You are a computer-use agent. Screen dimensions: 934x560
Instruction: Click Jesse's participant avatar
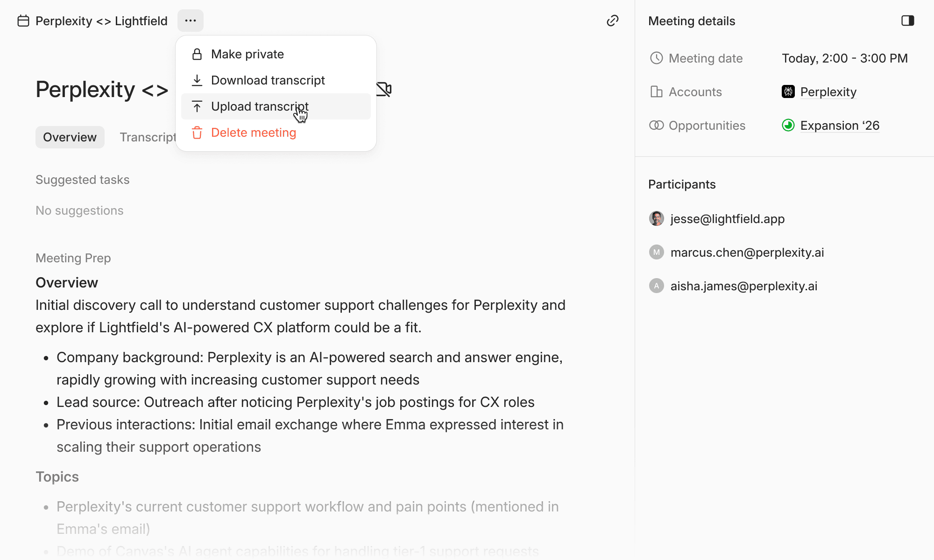[x=657, y=218]
